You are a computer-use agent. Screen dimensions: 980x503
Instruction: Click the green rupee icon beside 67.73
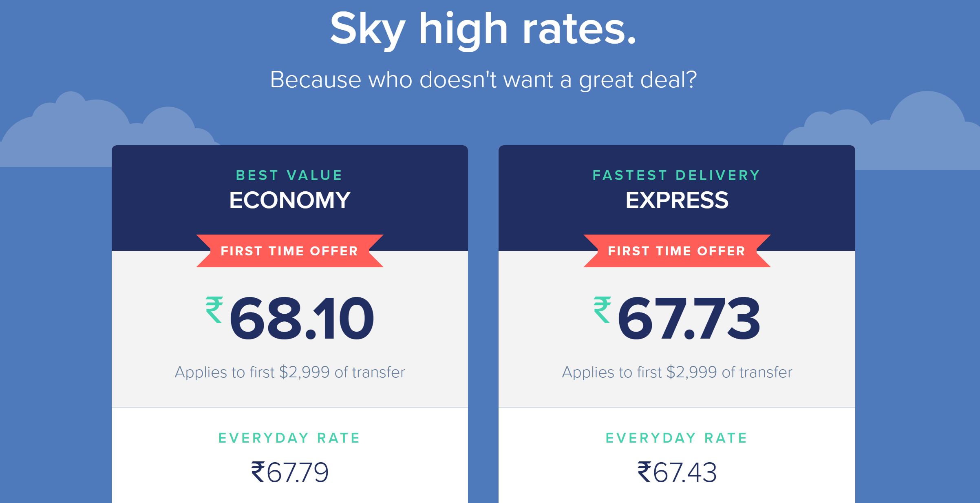click(602, 310)
